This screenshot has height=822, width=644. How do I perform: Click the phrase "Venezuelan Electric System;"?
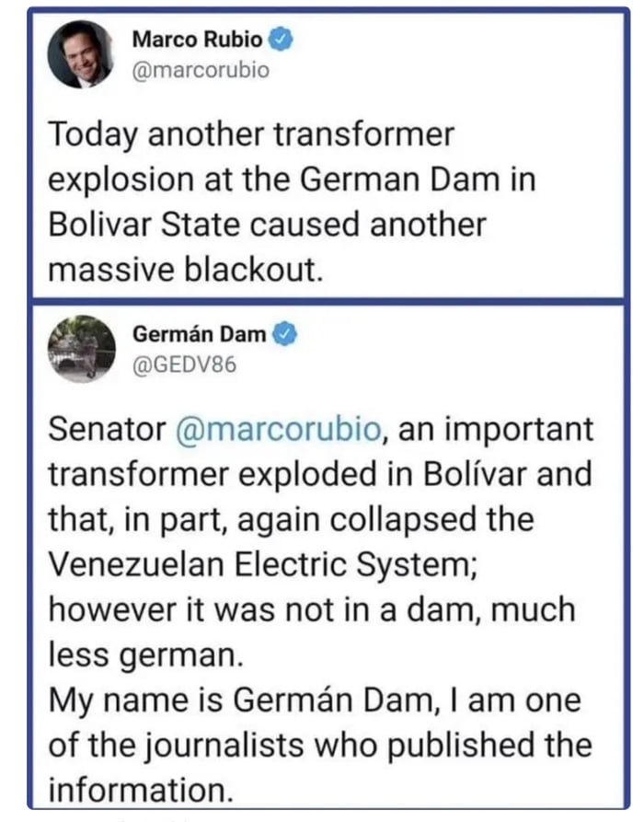[x=260, y=564]
